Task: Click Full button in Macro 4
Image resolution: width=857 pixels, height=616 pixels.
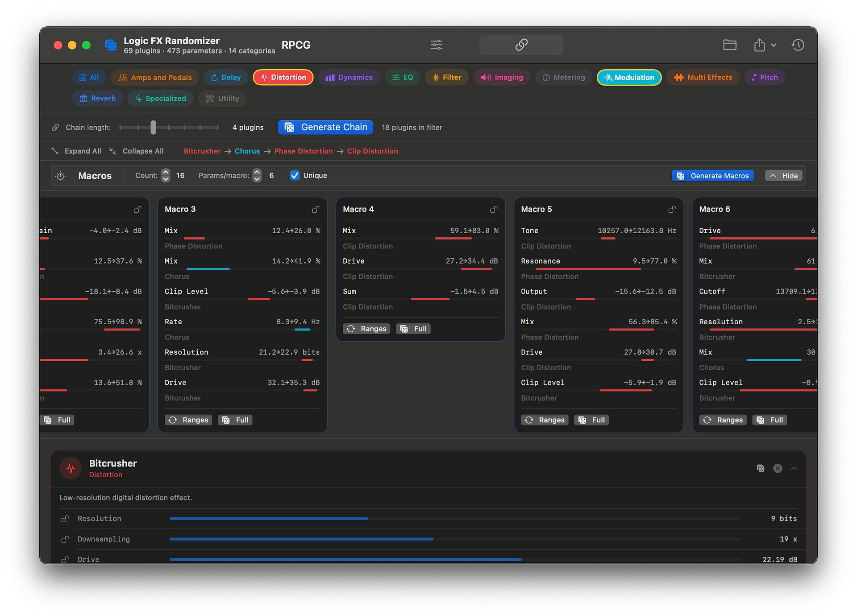Action: click(413, 329)
